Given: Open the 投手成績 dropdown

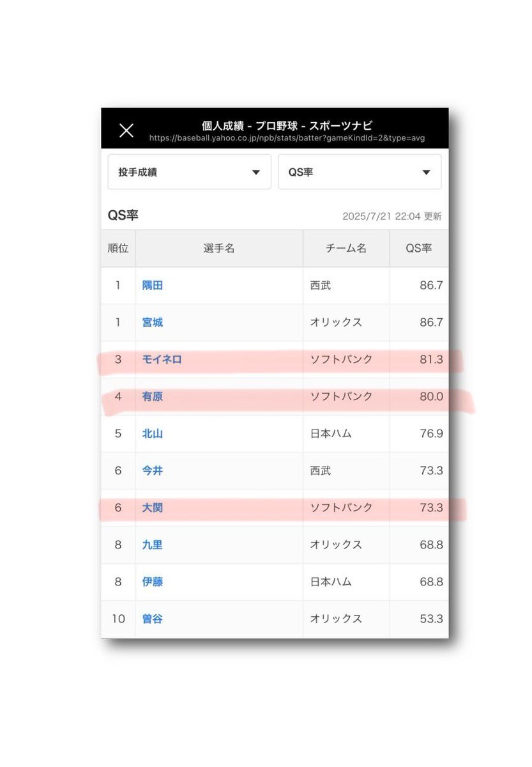Looking at the screenshot, I should (x=190, y=172).
